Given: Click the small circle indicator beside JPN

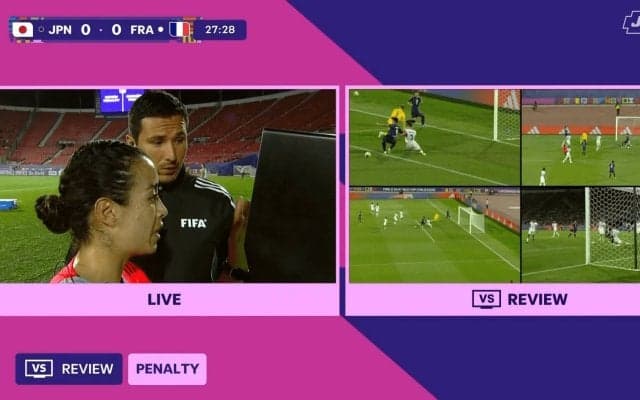Looking at the screenshot, I should point(41,29).
